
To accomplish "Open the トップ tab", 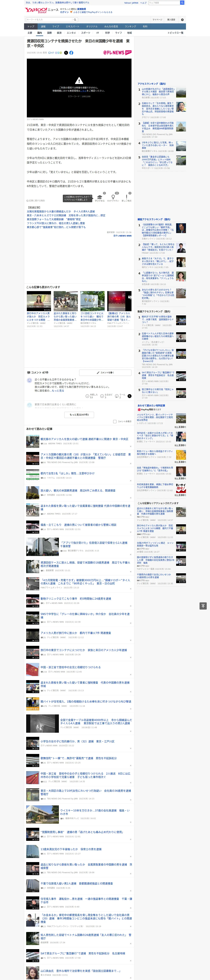I will coord(31,27).
